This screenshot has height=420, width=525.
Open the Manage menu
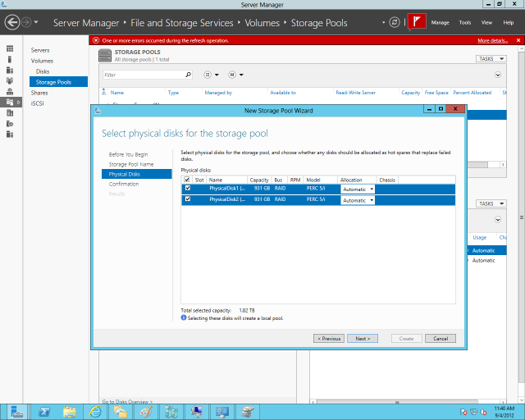[x=440, y=22]
